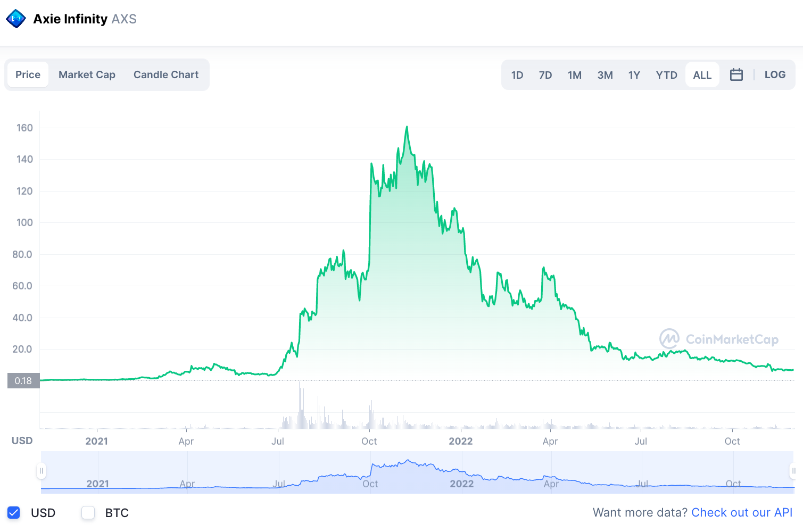Open the Check out our API link
803x532 pixels.
coord(742,512)
